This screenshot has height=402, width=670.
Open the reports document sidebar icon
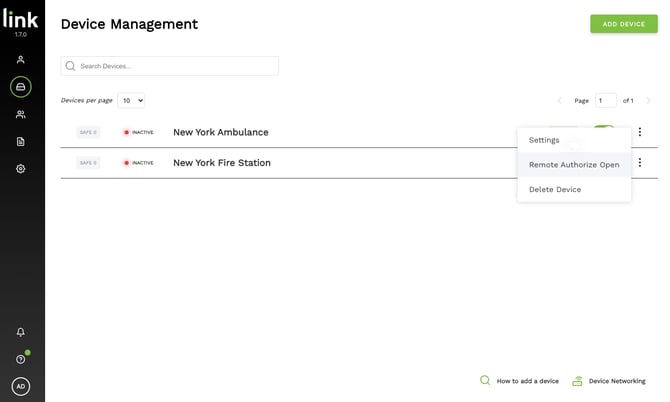pos(21,141)
